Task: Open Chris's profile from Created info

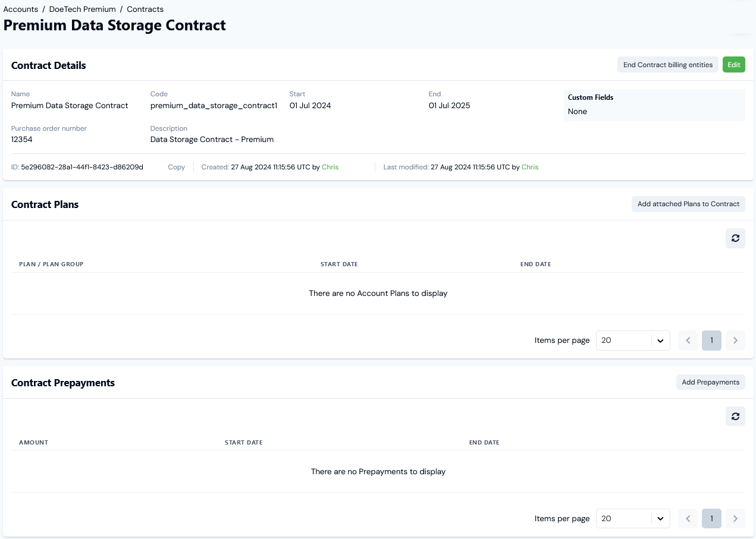Action: [x=330, y=167]
